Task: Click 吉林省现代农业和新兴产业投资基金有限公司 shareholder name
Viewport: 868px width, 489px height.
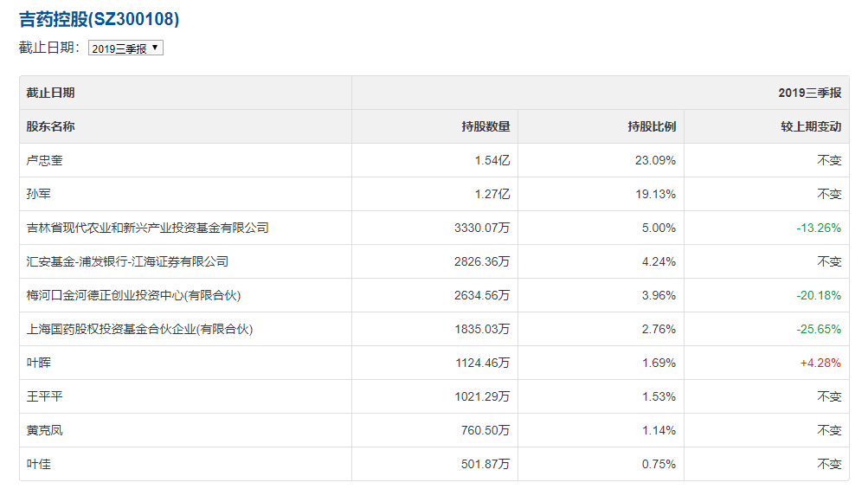Action: (148, 228)
